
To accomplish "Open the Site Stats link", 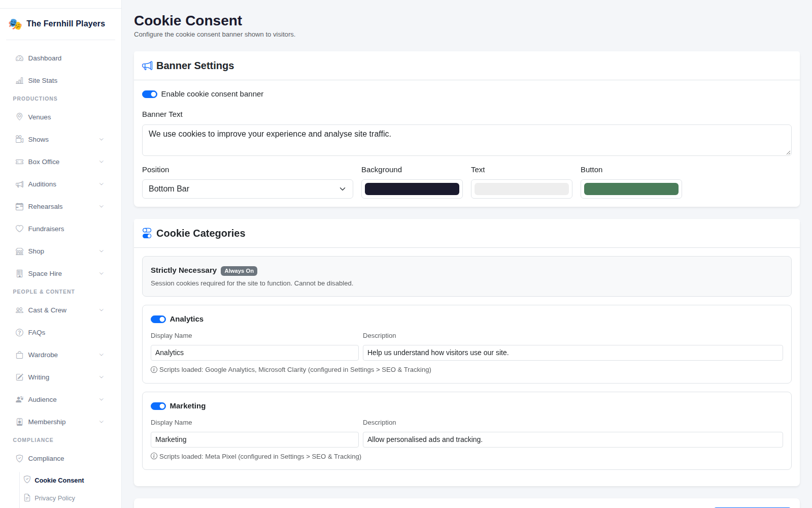I will click(60, 81).
